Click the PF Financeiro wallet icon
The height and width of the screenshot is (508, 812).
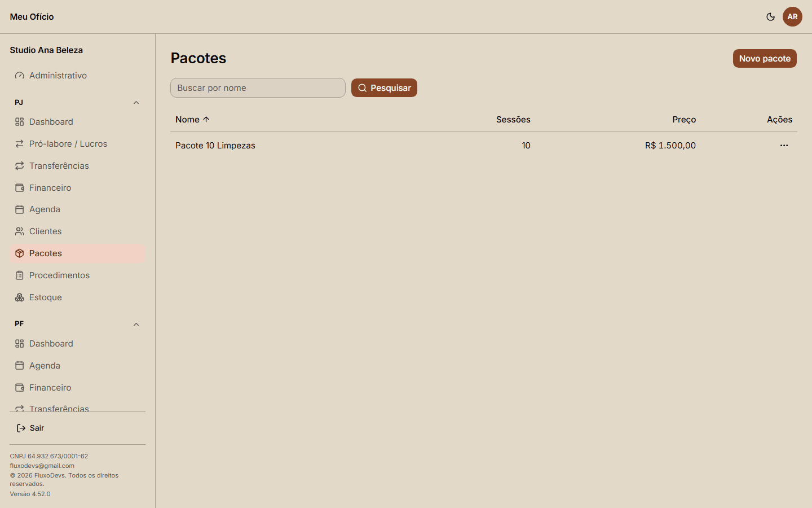point(20,388)
